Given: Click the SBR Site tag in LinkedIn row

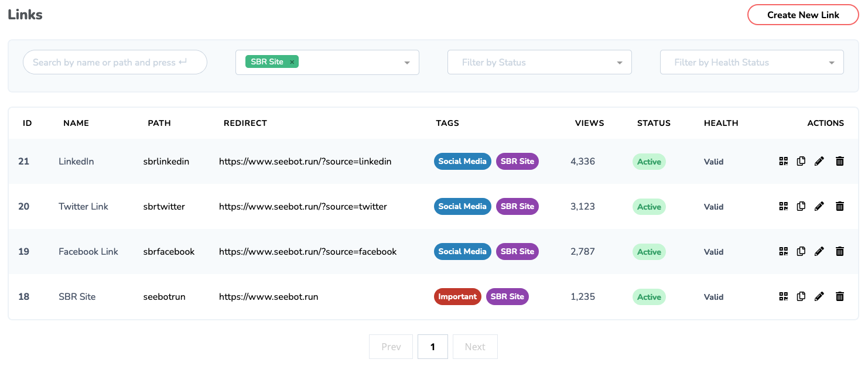Looking at the screenshot, I should tap(517, 161).
